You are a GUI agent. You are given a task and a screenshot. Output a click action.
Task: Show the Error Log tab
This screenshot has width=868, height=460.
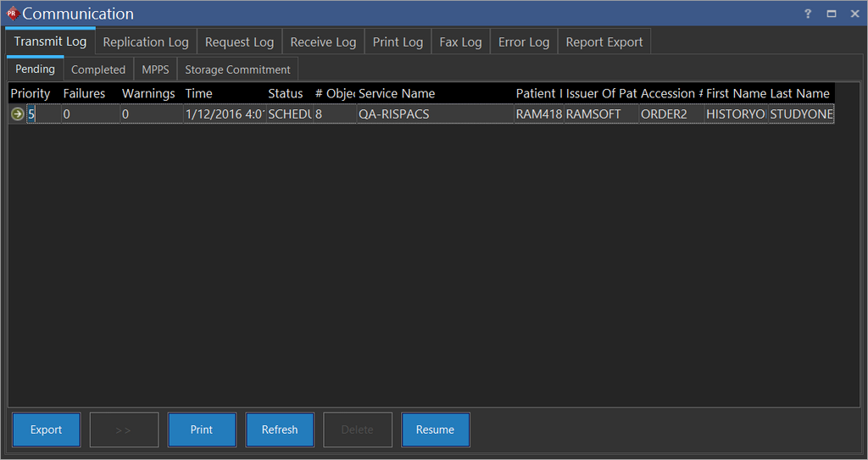(524, 42)
